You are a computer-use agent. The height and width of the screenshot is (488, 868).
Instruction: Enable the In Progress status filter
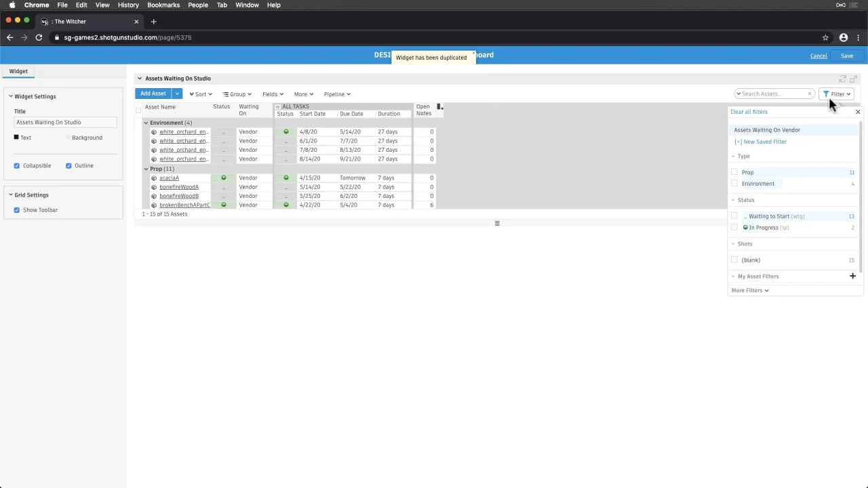click(x=734, y=228)
